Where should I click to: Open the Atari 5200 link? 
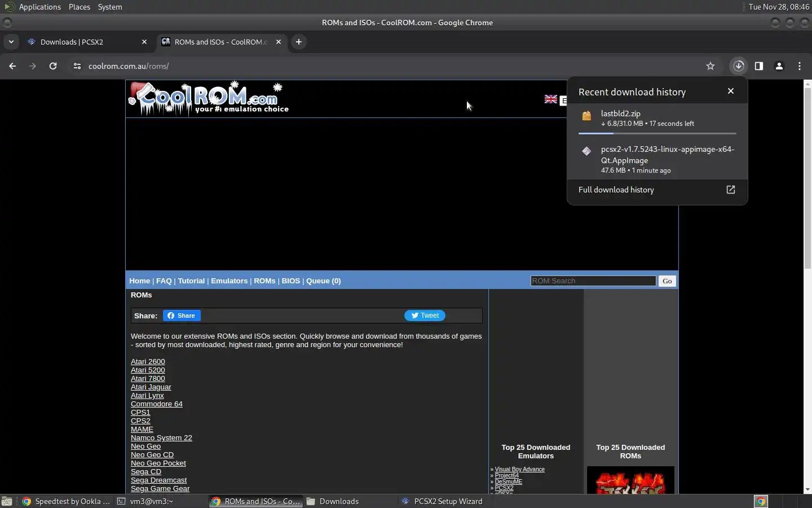(x=148, y=370)
